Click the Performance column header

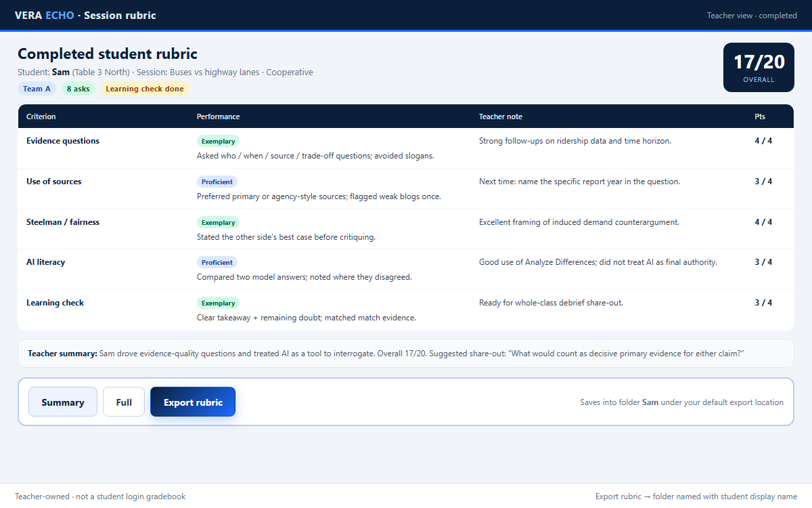(218, 117)
